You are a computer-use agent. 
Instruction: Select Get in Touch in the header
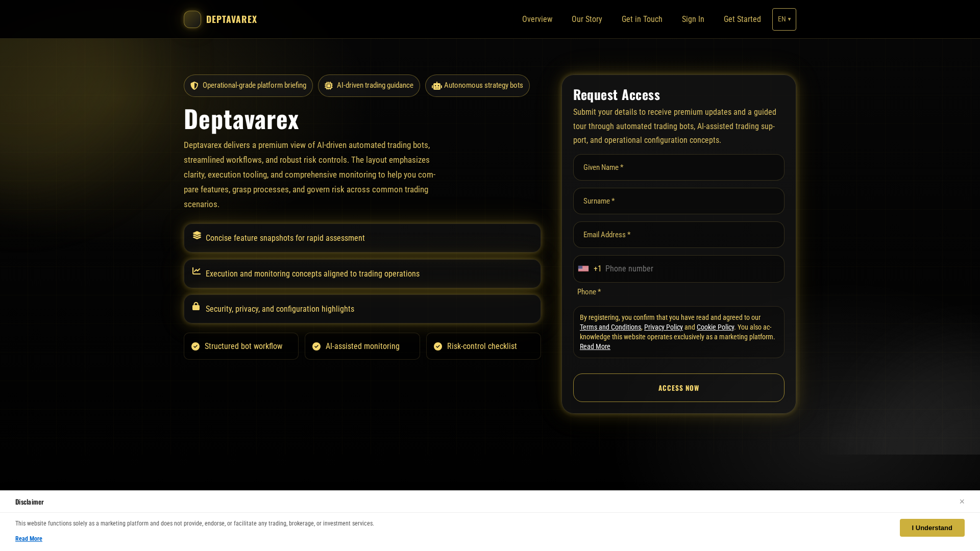pos(642,19)
